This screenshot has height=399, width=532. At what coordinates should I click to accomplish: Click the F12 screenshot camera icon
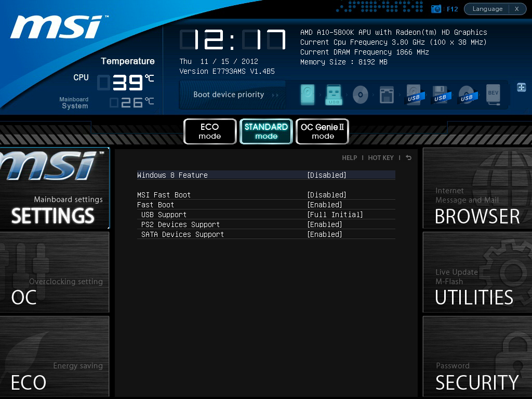(x=436, y=9)
